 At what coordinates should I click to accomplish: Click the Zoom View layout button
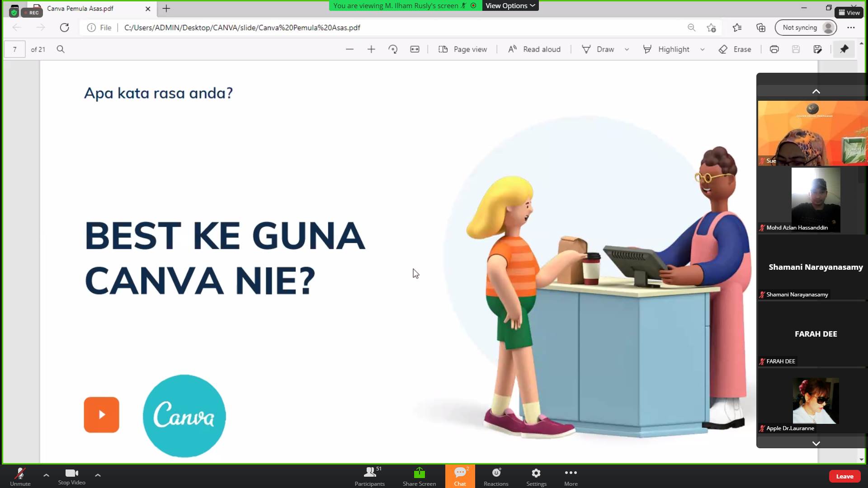(849, 13)
